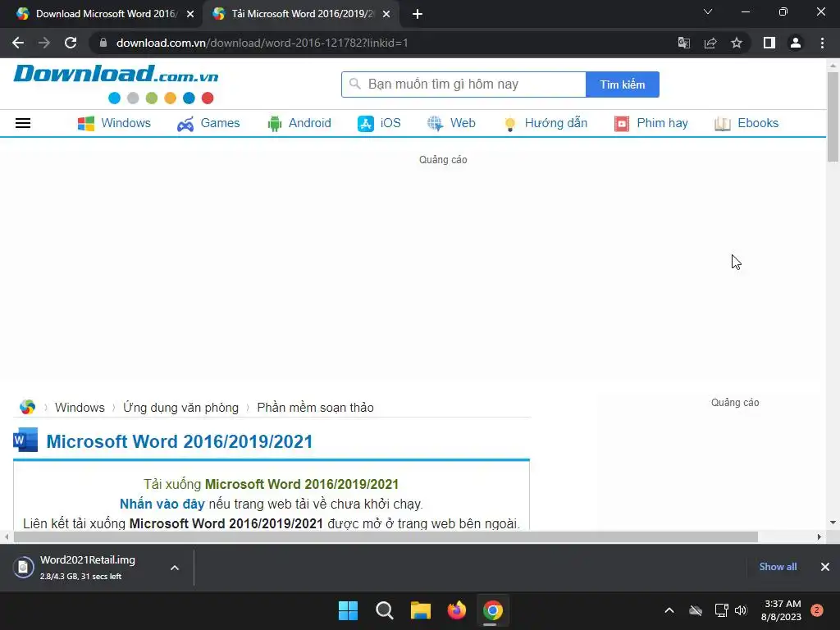Open the Hướng dẫn category menu

(x=545, y=123)
